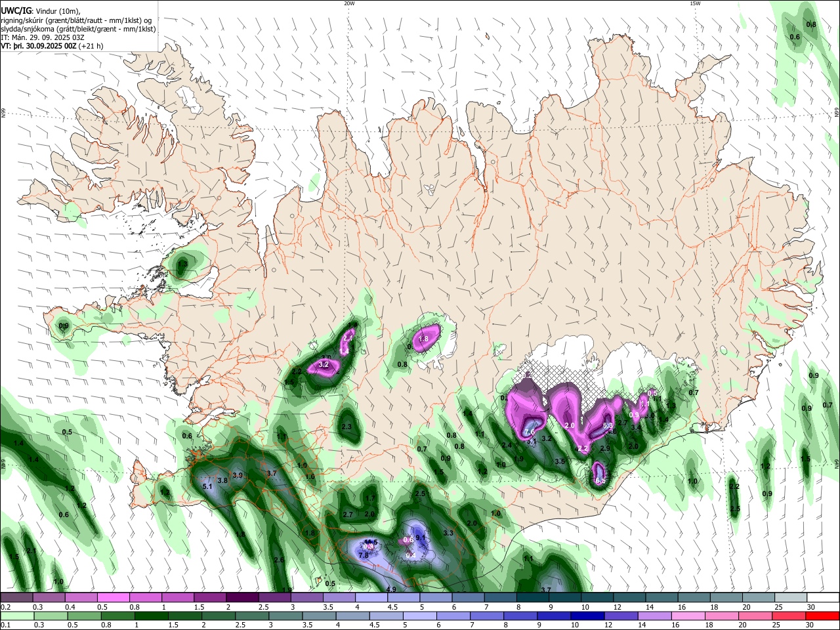Click the "5.3" snowfall value on the map
The height and width of the screenshot is (630, 840).
coord(607,427)
